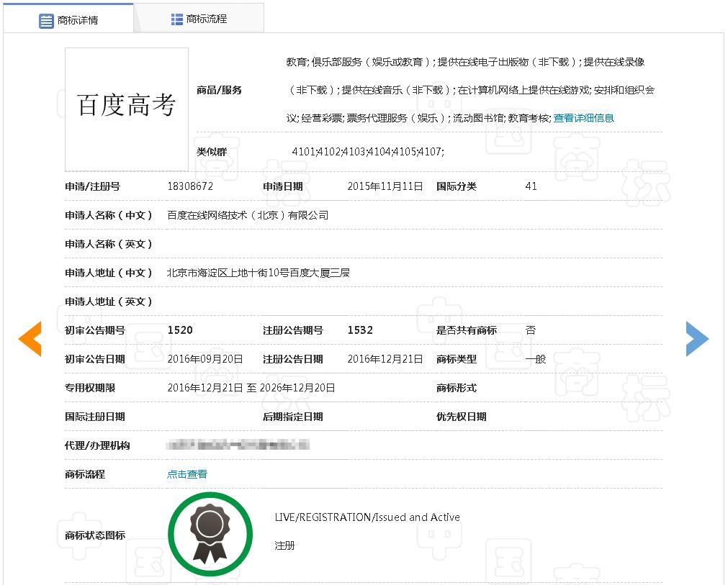This screenshot has width=728, height=585.
Task: Click the 申请/注册号 label
Action: tap(92, 186)
